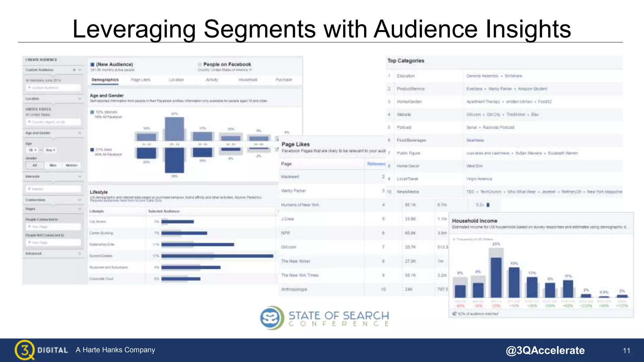Click the star icon in Custom Audience header
The width and height of the screenshot is (644, 362).
74,70
